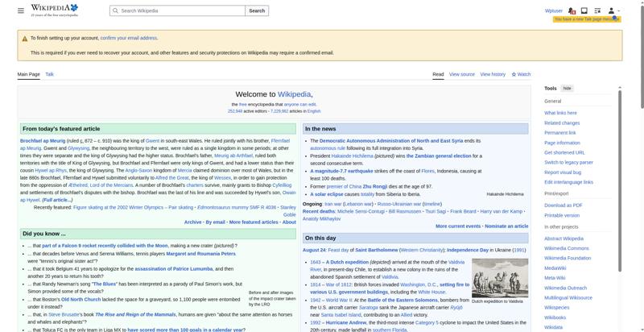Open Wptuser user page link
This screenshot has width=644, height=332.
pyautogui.click(x=554, y=10)
